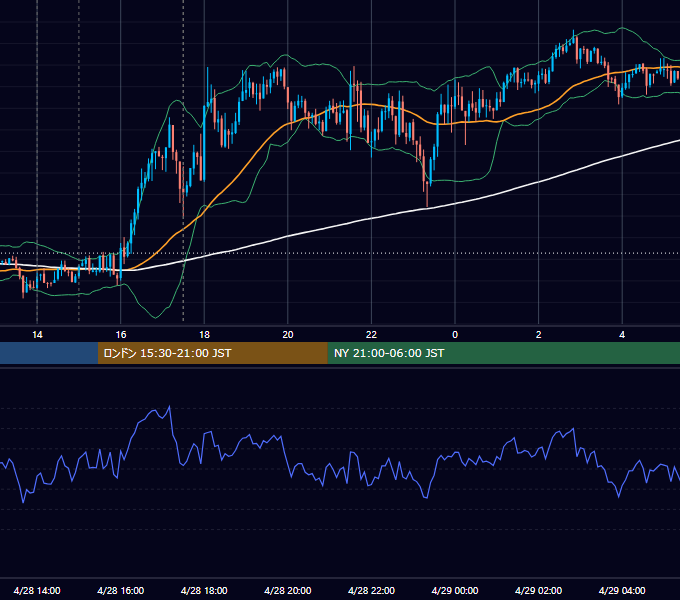Click the 4/29 00:00 time label
This screenshot has height=600, width=680.
tap(455, 590)
